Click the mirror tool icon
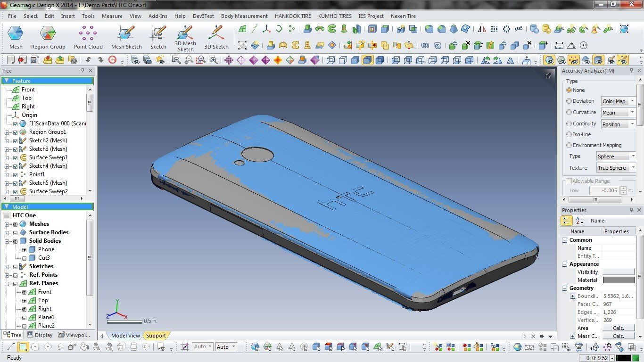The height and width of the screenshot is (362, 644). [x=482, y=29]
